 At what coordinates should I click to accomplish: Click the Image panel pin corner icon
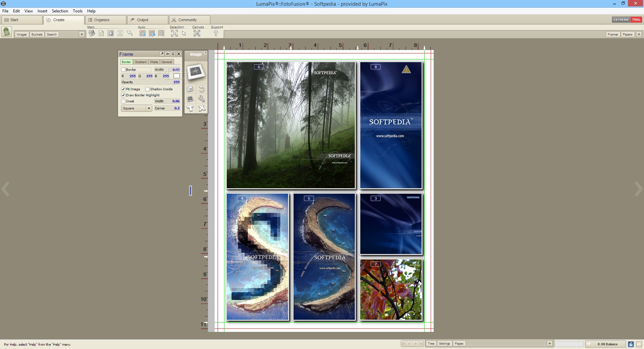(x=205, y=53)
